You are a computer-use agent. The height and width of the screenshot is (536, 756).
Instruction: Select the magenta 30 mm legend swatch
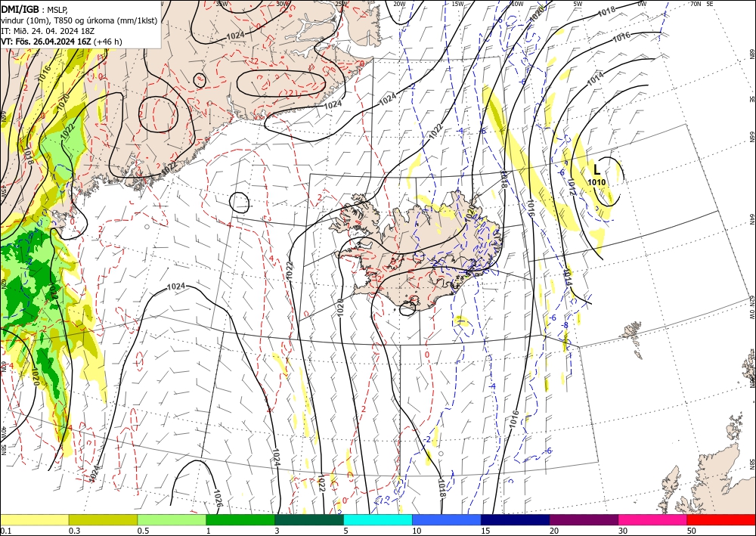coord(653,519)
